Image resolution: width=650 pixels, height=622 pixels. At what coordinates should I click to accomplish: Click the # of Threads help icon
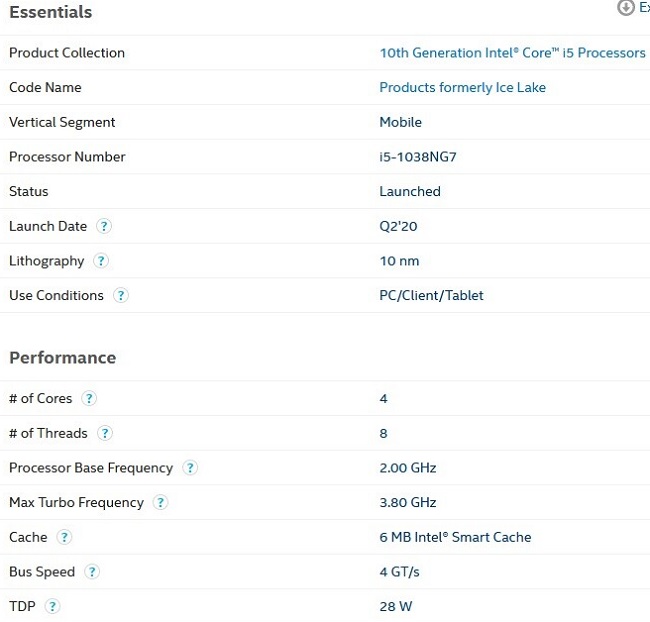[105, 434]
